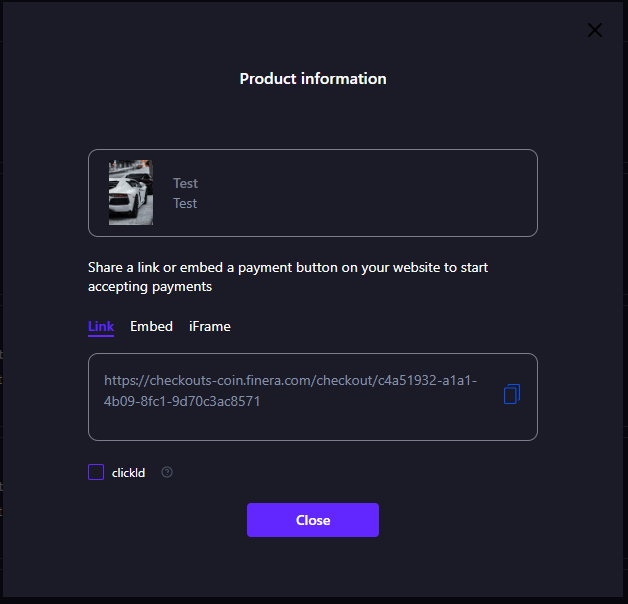
Task: Copy the checkout link to clipboard
Action: click(511, 393)
